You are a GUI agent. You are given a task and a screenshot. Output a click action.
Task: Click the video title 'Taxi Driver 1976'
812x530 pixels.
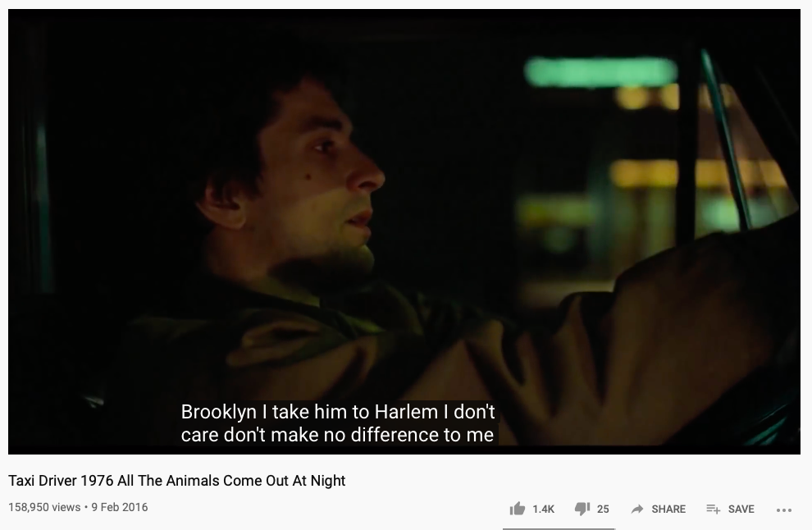(x=61, y=481)
